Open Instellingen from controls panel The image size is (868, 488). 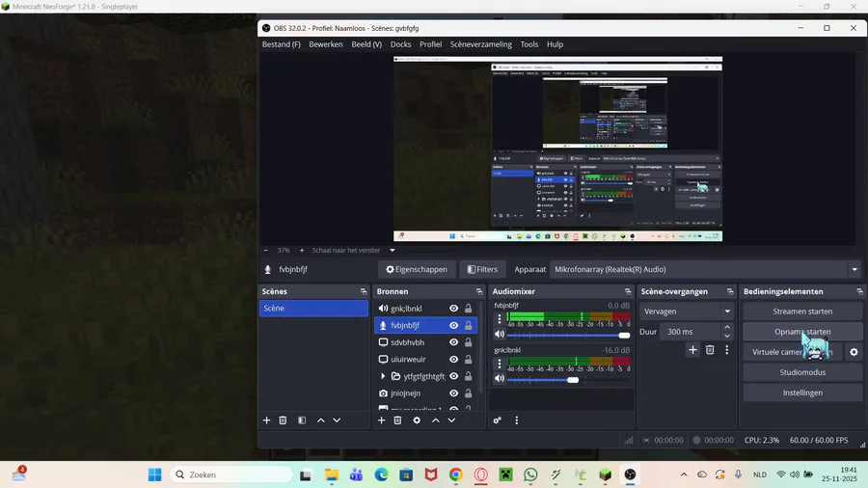(x=802, y=393)
